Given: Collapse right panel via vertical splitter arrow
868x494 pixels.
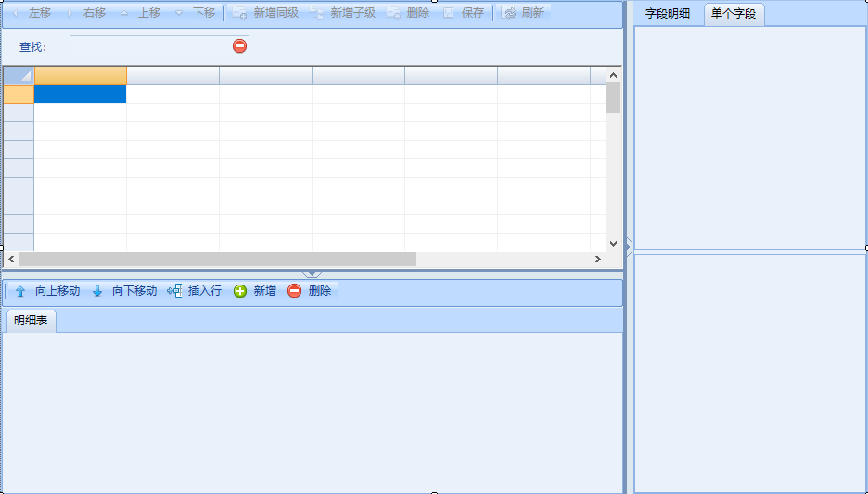Looking at the screenshot, I should [x=629, y=247].
